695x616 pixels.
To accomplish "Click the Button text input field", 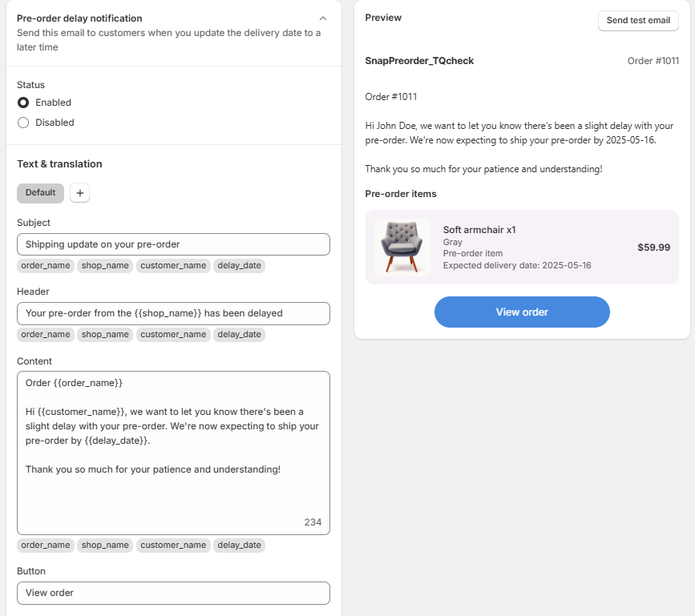I will point(173,593).
